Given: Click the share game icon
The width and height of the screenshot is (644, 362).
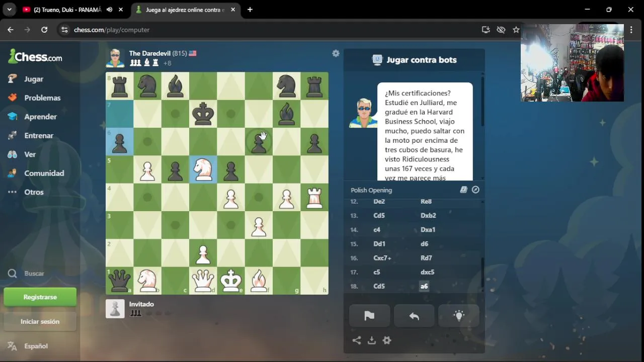Looking at the screenshot, I should pyautogui.click(x=357, y=340).
